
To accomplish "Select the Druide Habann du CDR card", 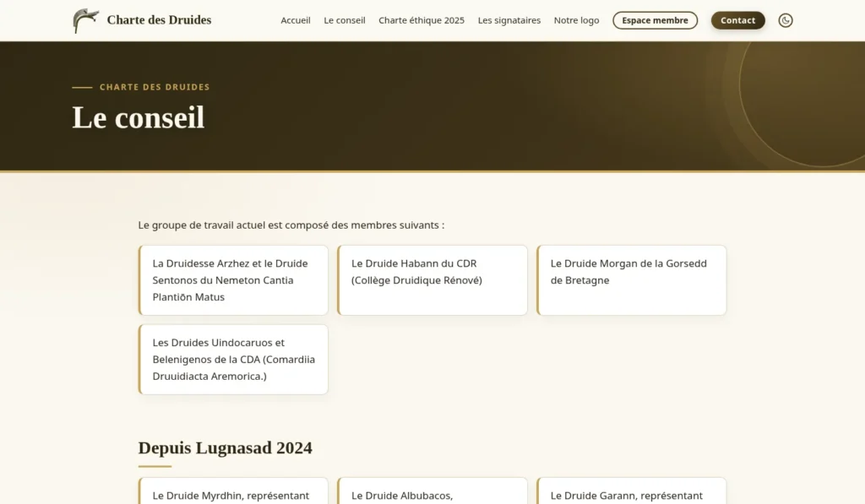I will tap(432, 280).
